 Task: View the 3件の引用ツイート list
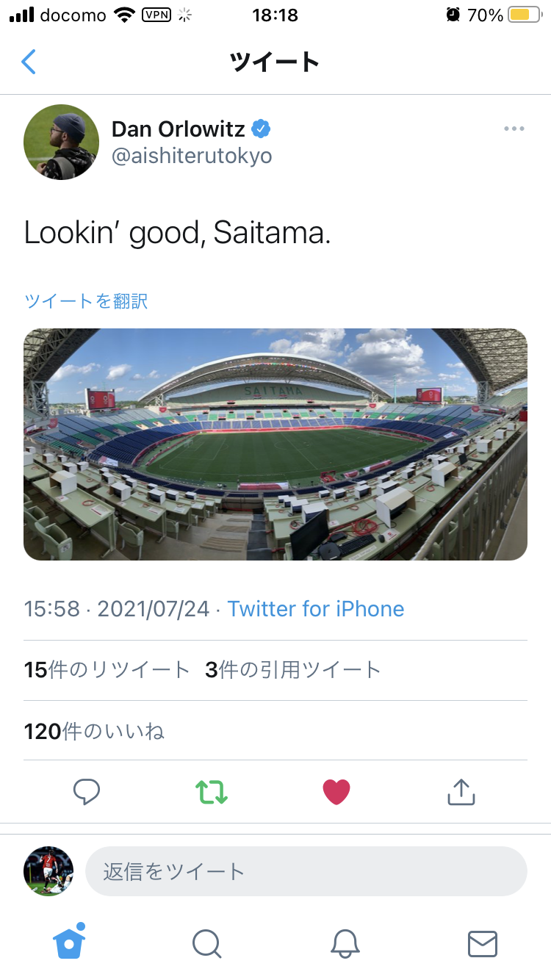click(x=293, y=670)
